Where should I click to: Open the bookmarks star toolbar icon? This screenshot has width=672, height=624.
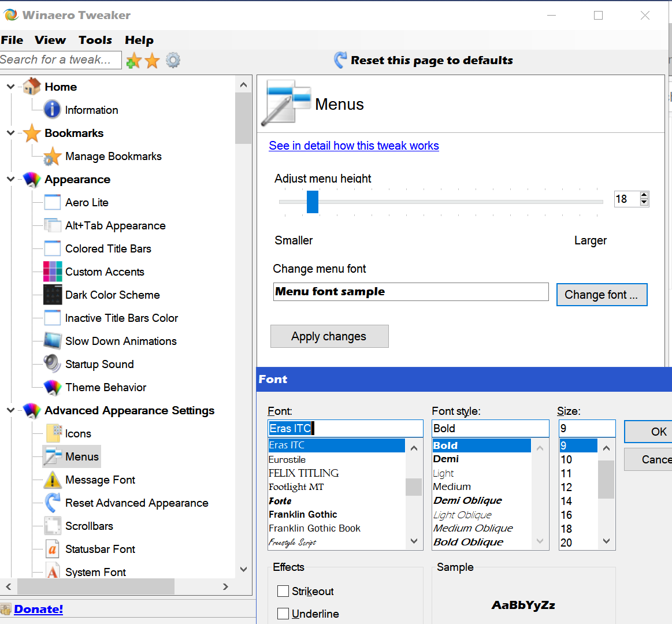[x=153, y=61]
